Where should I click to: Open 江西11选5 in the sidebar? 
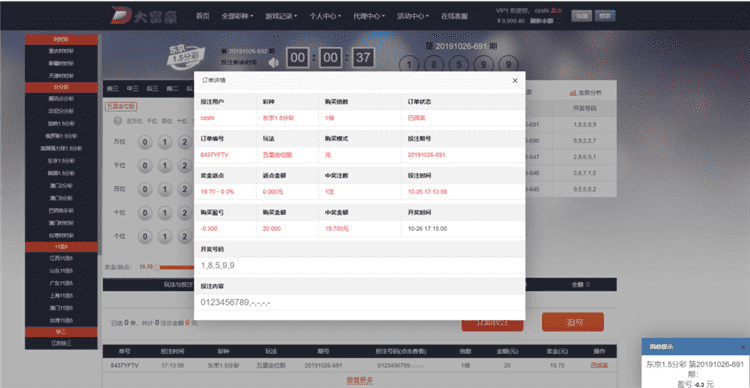coord(61,258)
